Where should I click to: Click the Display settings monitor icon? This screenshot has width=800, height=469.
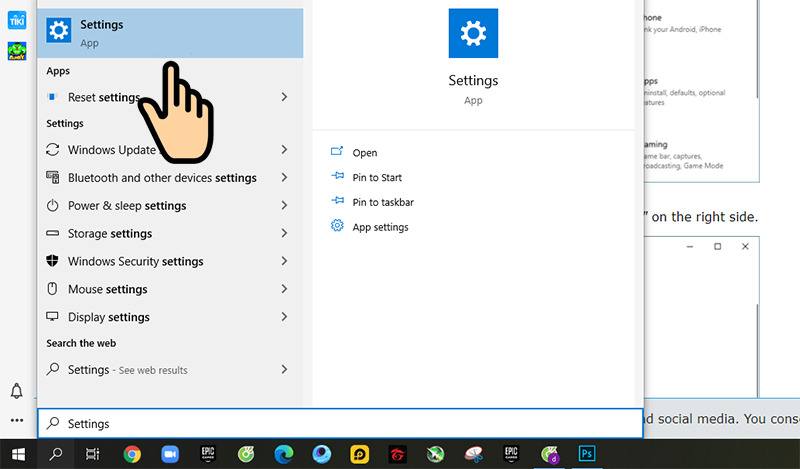click(x=53, y=316)
